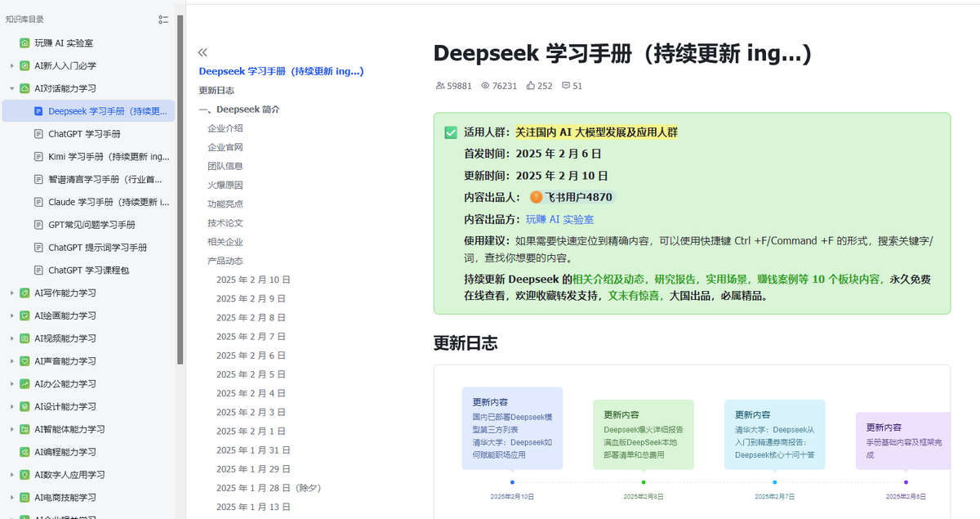980x519 pixels.
Task: Click the document icon of the selected Deepseek 学习手册 row
Action: coord(38,111)
